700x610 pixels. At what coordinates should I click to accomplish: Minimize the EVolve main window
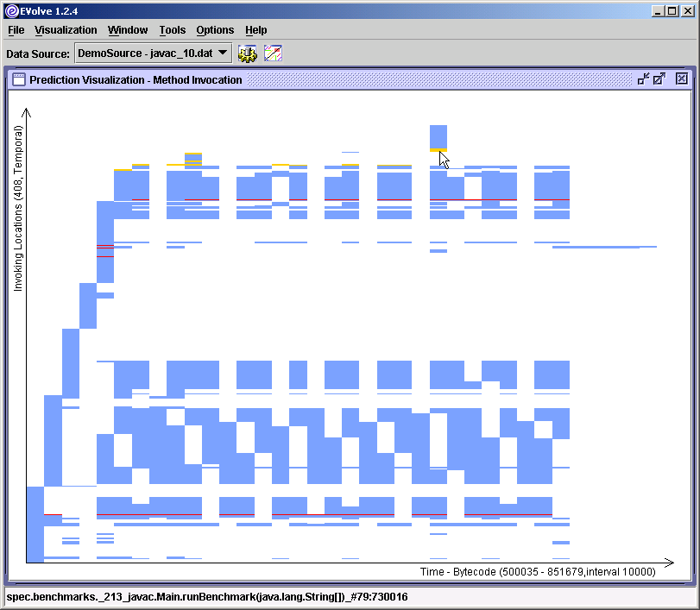coord(657,11)
